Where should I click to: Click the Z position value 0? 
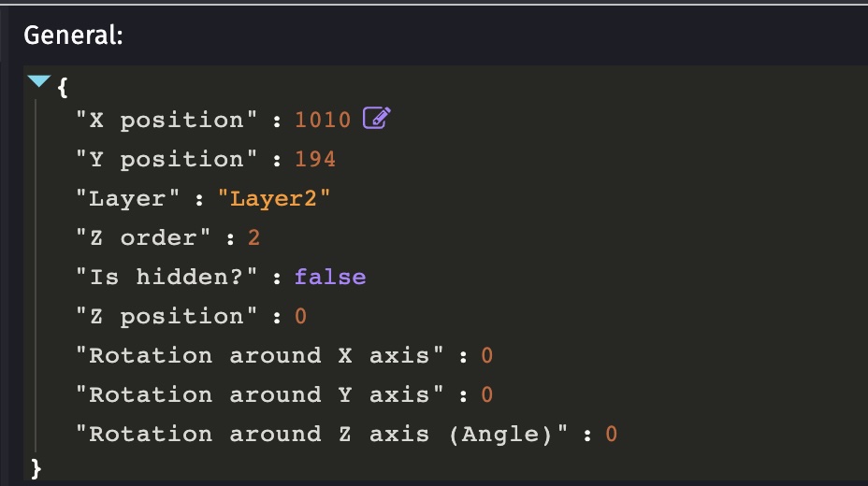300,316
